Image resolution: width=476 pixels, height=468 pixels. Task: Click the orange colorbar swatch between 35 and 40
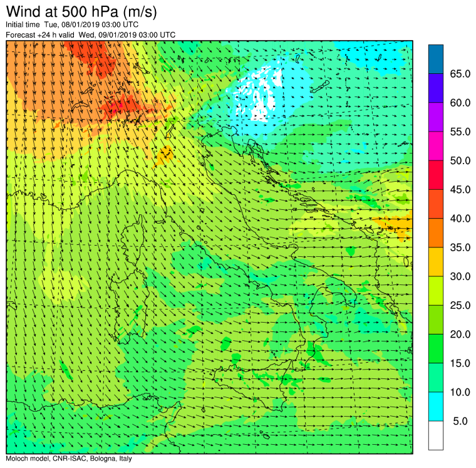[436, 233]
